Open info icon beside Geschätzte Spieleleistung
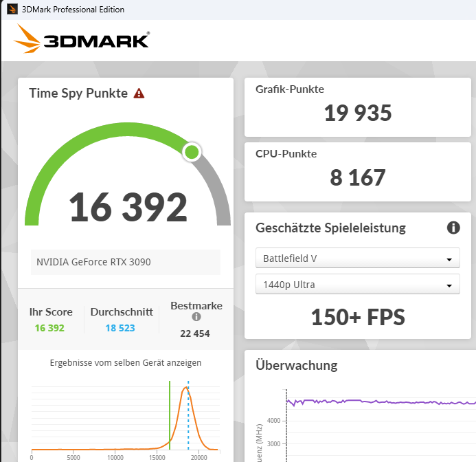476x462 pixels. pyautogui.click(x=453, y=228)
